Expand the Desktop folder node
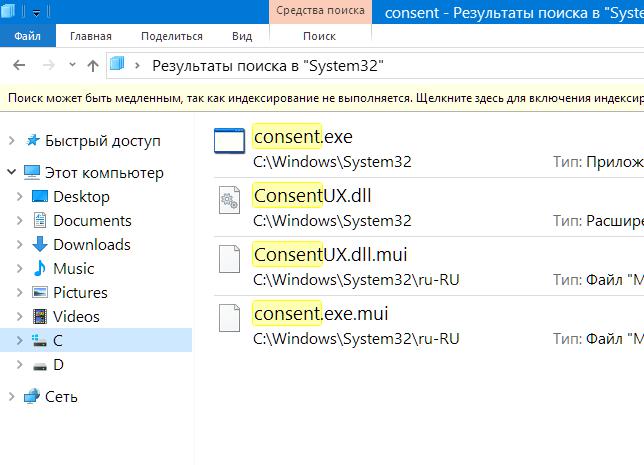This screenshot has height=465, width=644. coord(19,197)
